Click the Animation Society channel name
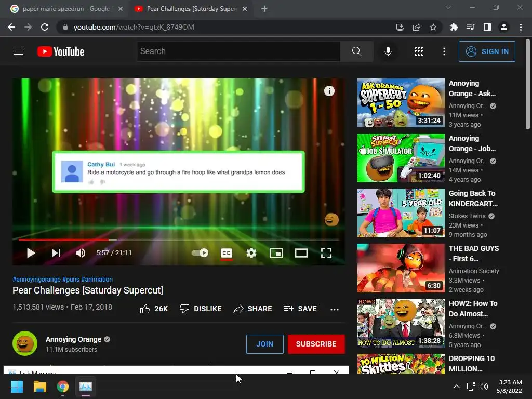The image size is (532, 399). pyautogui.click(x=474, y=271)
